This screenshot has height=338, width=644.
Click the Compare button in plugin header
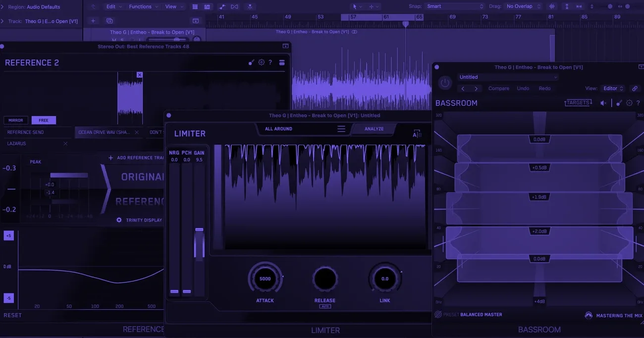point(499,87)
